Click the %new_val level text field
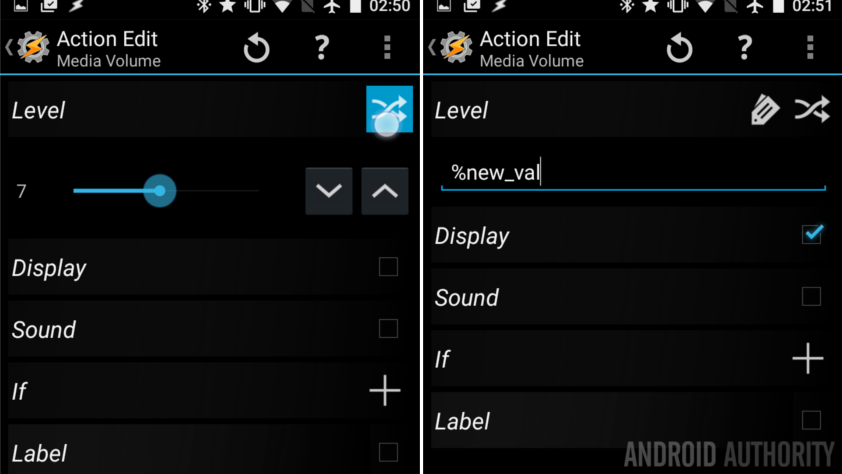This screenshot has width=842, height=474. pos(633,173)
